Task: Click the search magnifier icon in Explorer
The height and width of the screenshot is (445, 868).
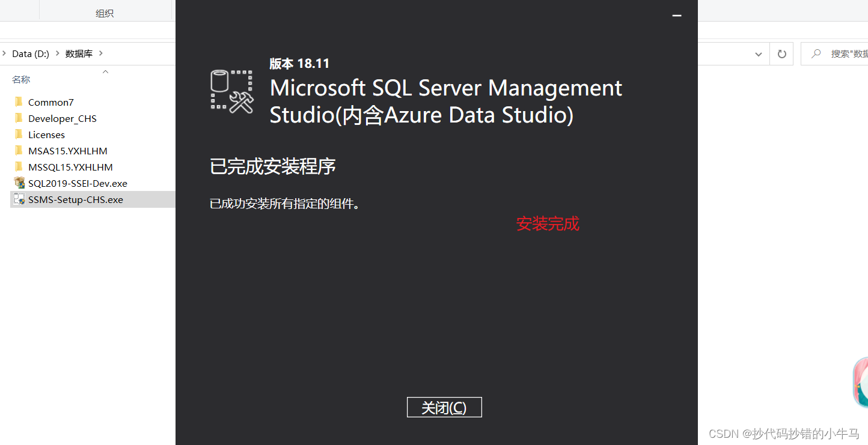Action: pos(816,54)
